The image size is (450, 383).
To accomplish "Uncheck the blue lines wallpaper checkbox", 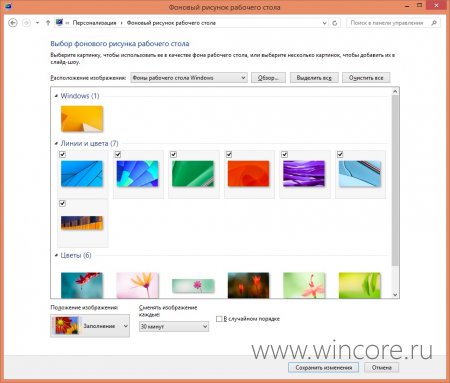I will pos(62,154).
